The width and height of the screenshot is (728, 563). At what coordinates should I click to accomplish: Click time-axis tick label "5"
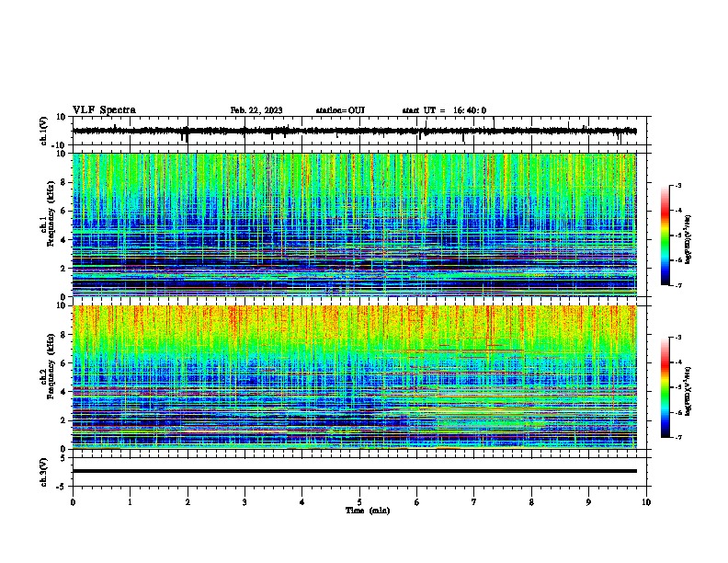coord(359,502)
